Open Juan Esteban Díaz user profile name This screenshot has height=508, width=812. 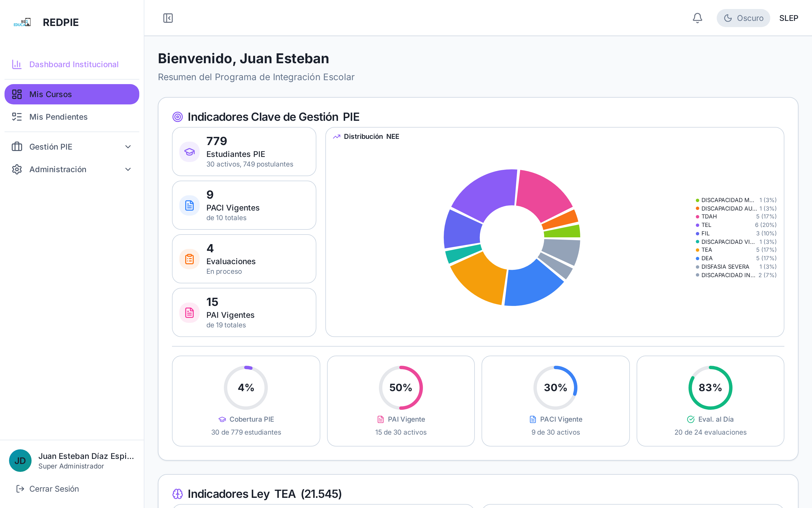86,456
